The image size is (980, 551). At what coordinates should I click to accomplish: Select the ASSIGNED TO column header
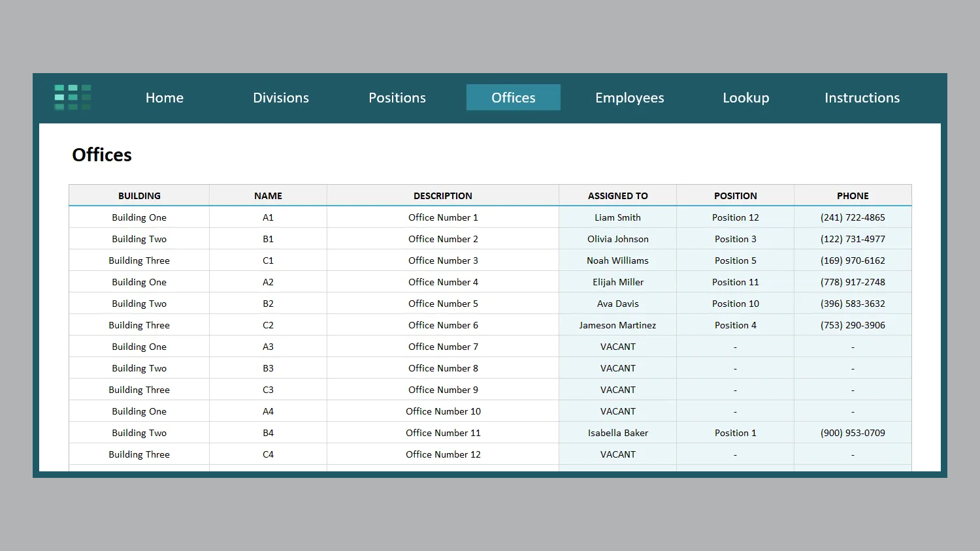tap(618, 196)
